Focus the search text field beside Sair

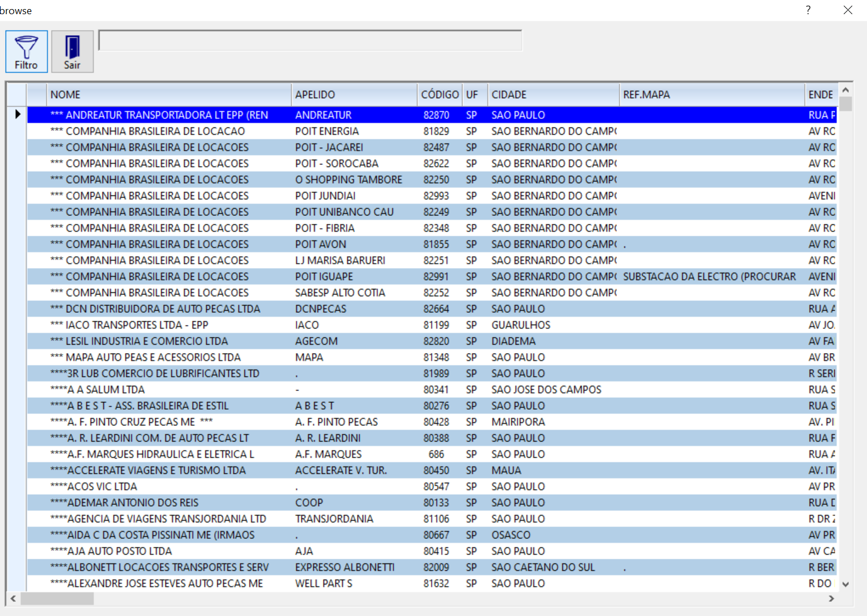click(310, 41)
